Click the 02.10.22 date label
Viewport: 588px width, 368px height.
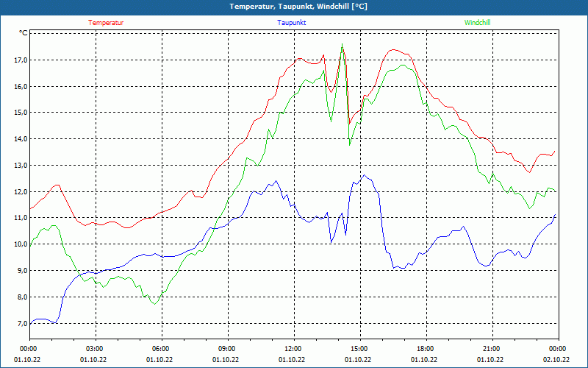[556, 360]
